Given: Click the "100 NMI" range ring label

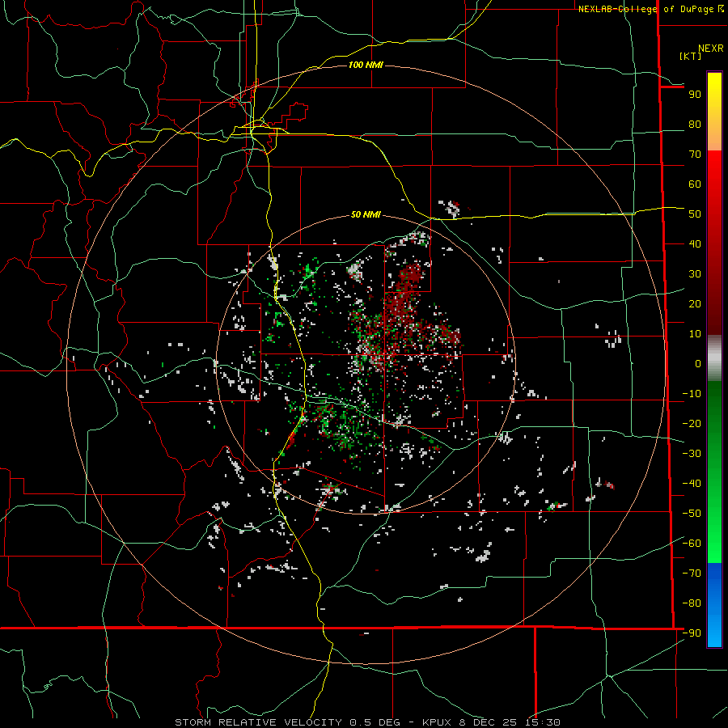Looking at the screenshot, I should (366, 65).
